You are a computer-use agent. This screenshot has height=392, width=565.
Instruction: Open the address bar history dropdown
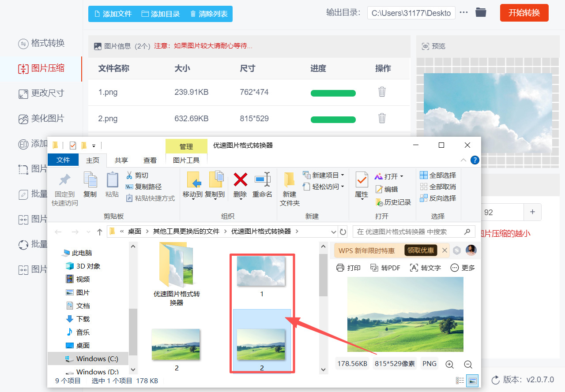[334, 231]
